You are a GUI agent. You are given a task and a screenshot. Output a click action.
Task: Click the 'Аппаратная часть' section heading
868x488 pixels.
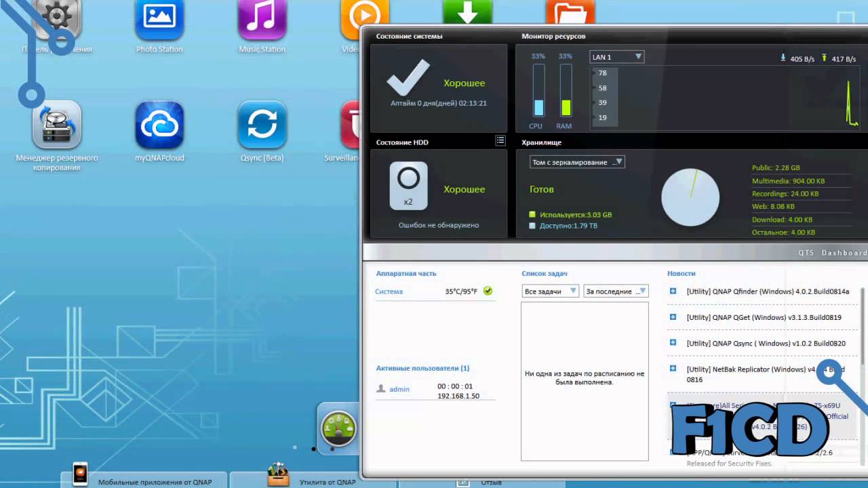(x=406, y=273)
